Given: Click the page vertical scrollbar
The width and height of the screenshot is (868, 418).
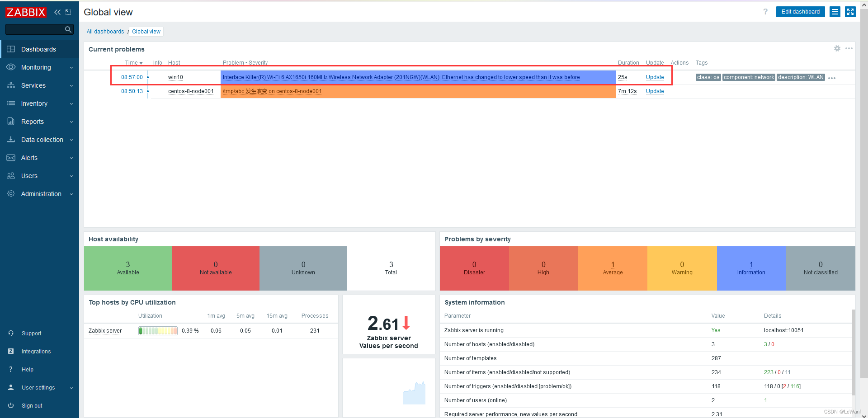Looking at the screenshot, I should 864,194.
